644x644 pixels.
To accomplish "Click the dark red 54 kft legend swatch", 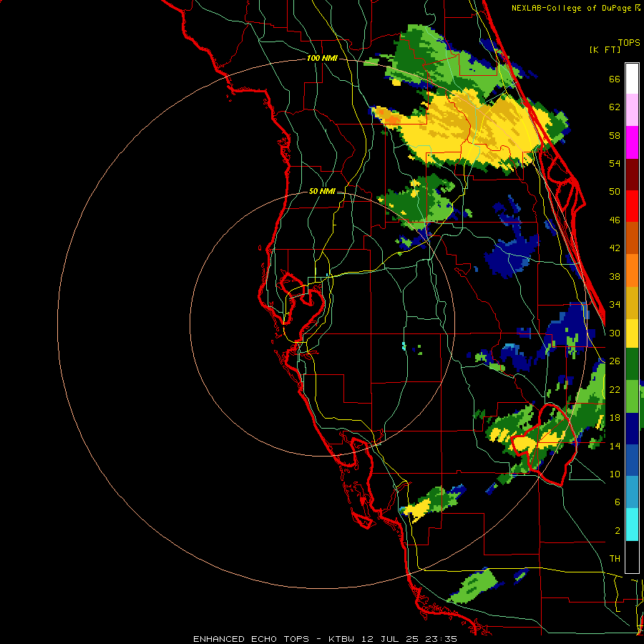I will point(632,175).
